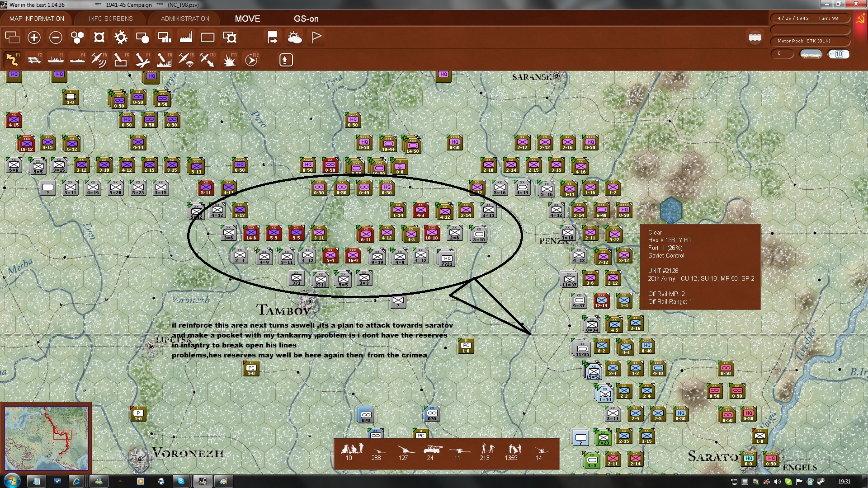Select the 18-10 unit counter
Image resolution: width=868 pixels, height=488 pixels.
[432, 233]
